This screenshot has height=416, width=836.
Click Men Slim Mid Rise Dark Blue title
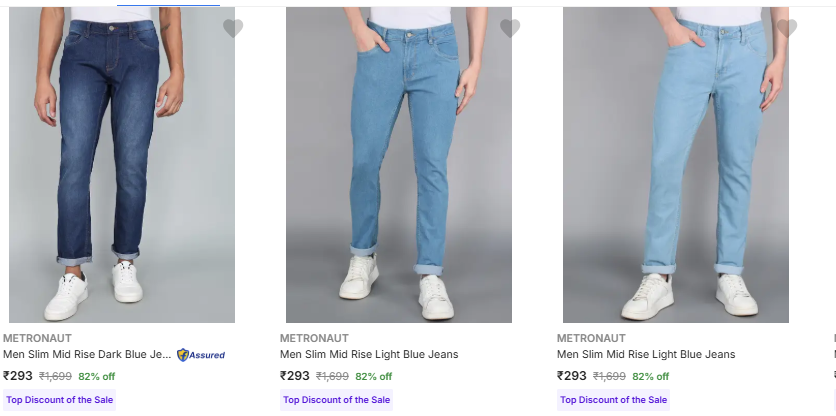[x=87, y=355]
